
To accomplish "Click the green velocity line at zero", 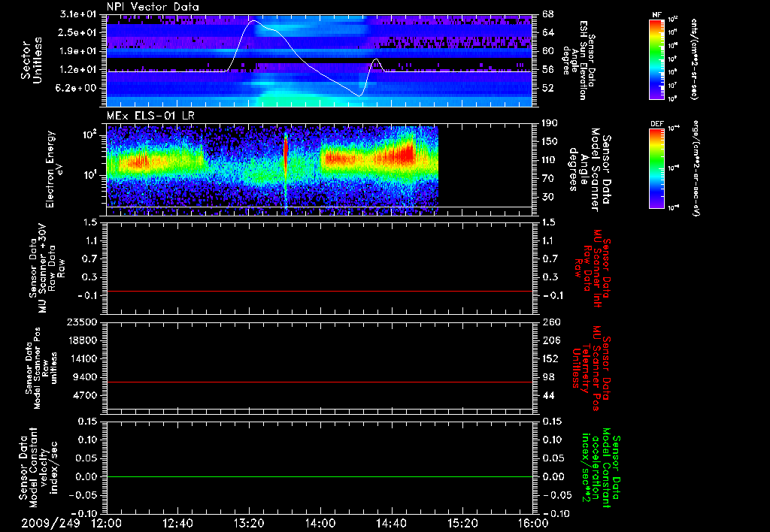I will [x=320, y=476].
